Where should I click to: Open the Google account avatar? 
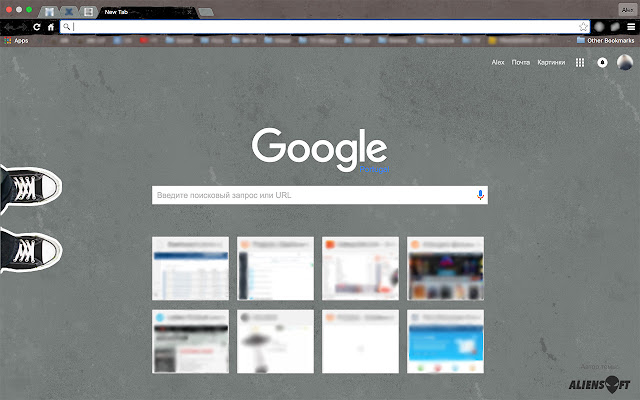tap(625, 62)
